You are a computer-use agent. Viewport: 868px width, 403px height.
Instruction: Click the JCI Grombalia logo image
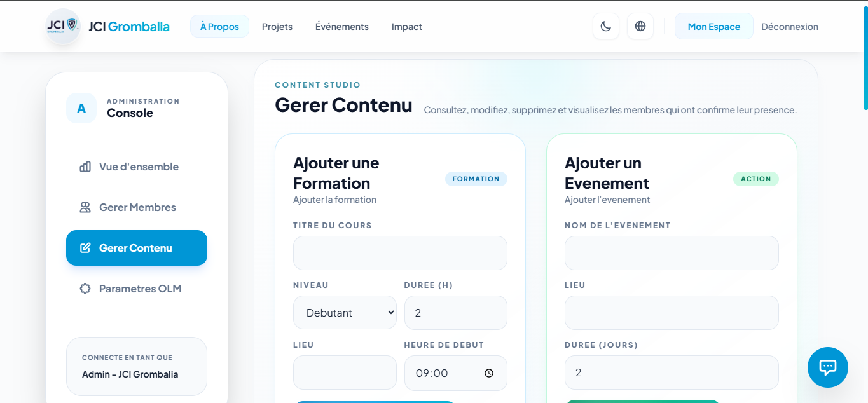(x=63, y=26)
